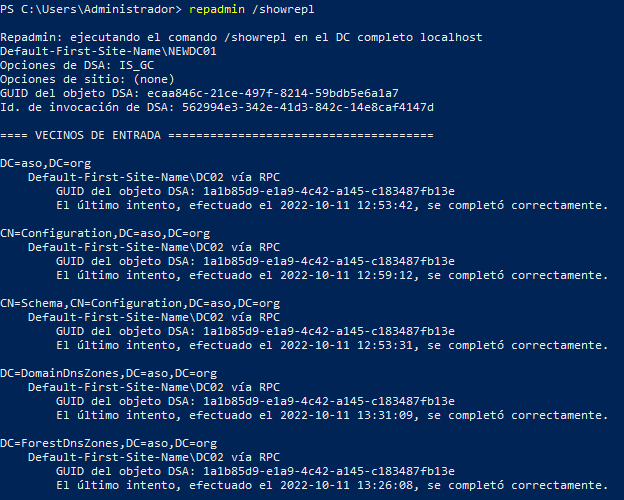
Task: Click the 'Repadmin: ejecutando el comando' output line
Action: click(240, 37)
